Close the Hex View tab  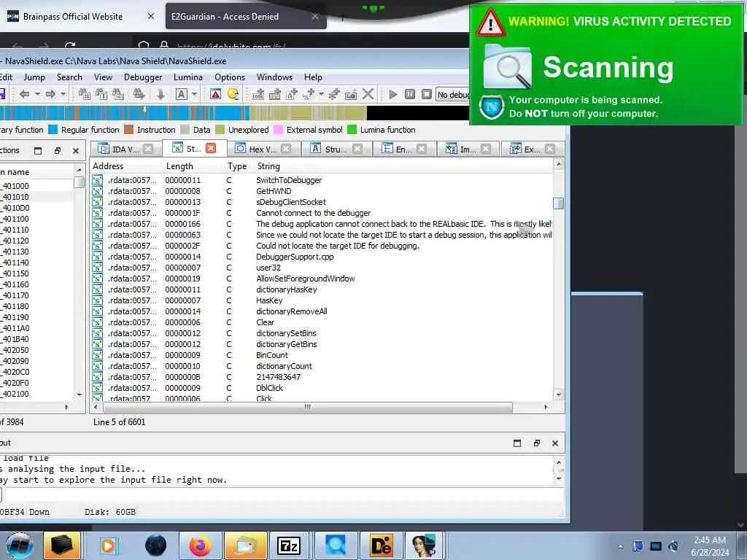286,149
